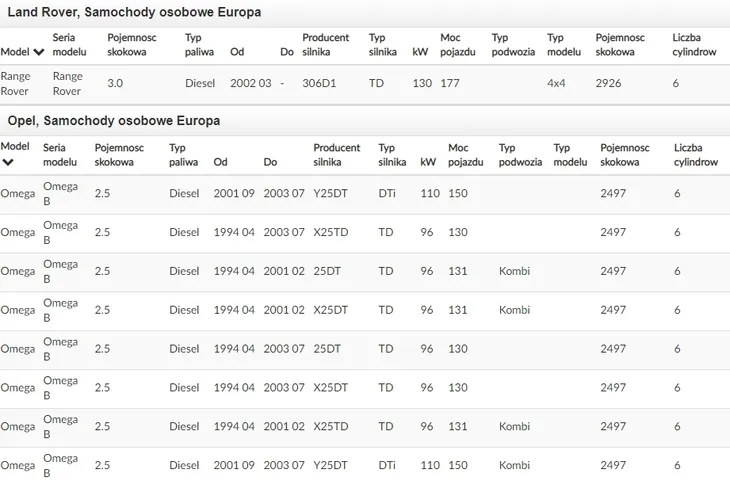The image size is (730, 480).
Task: Select Y25DT engine cell in the Kombi row
Action: (330, 466)
